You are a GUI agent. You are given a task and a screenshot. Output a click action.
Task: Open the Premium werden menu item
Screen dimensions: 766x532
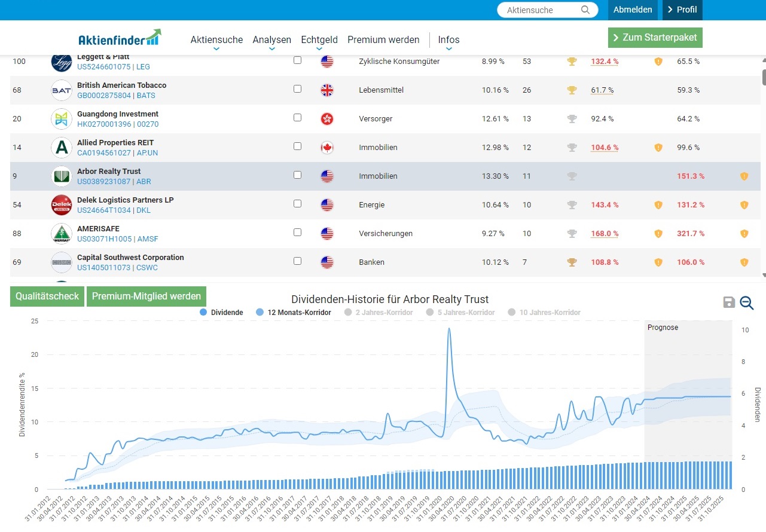(x=383, y=40)
